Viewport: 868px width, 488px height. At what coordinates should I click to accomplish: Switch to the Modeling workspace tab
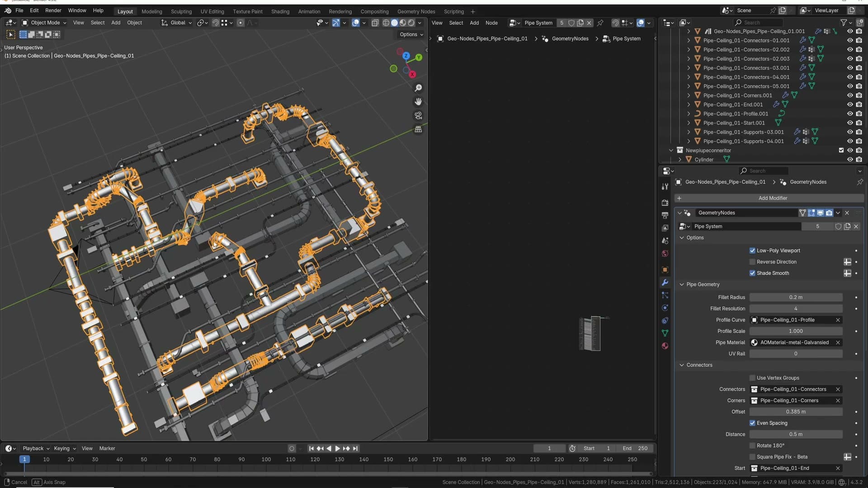pos(152,12)
